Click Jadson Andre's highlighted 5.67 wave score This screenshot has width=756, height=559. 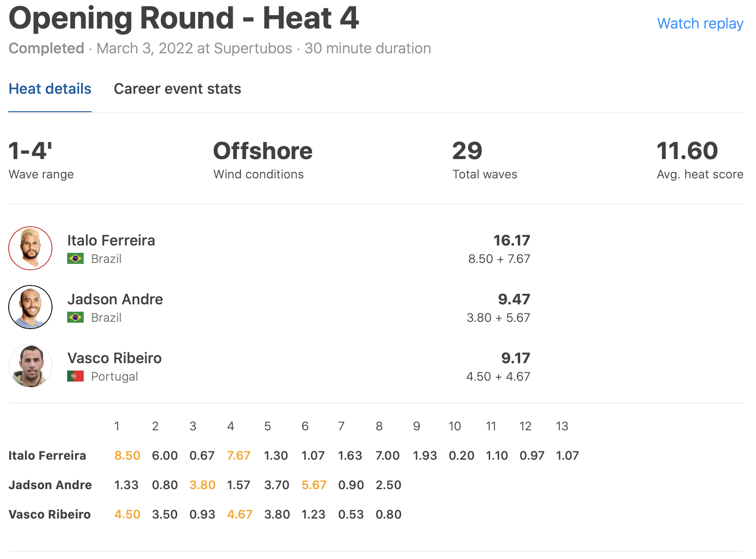point(314,485)
